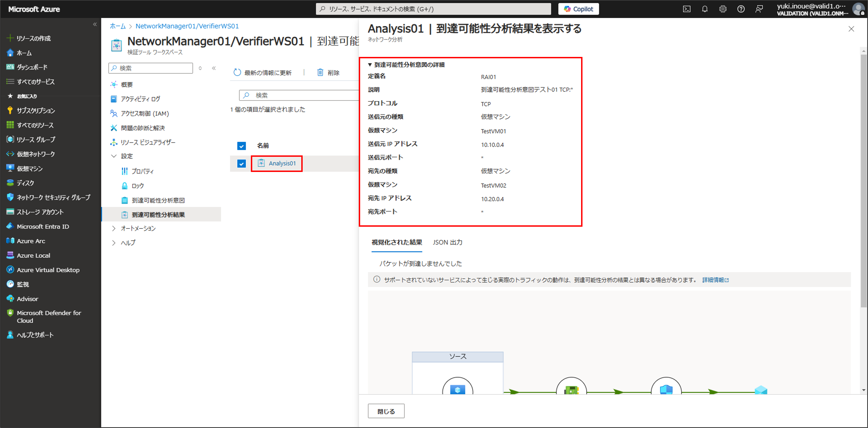
Task: Open Cloud Shell terminal icon
Action: (x=686, y=9)
